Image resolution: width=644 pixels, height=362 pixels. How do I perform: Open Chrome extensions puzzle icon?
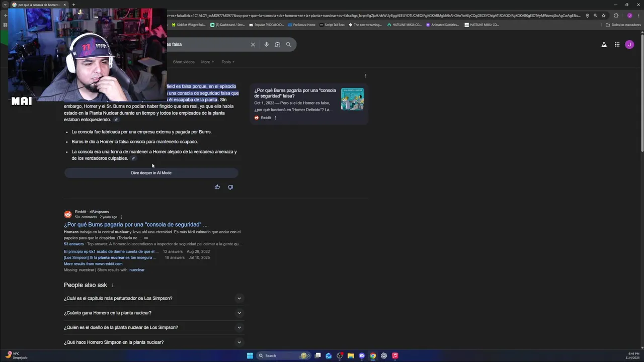616,16
